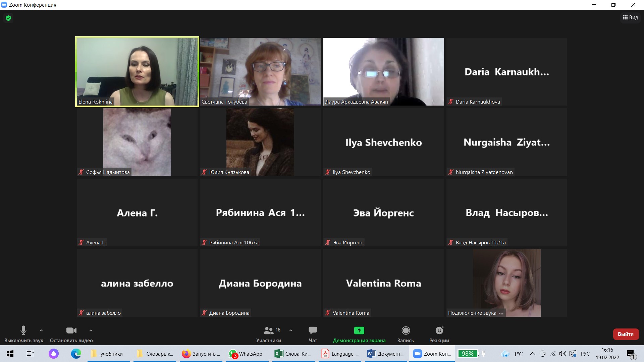The width and height of the screenshot is (644, 362).
Task: Click the muted mic icon for Влад Насыров 1121а
Action: [x=451, y=242]
